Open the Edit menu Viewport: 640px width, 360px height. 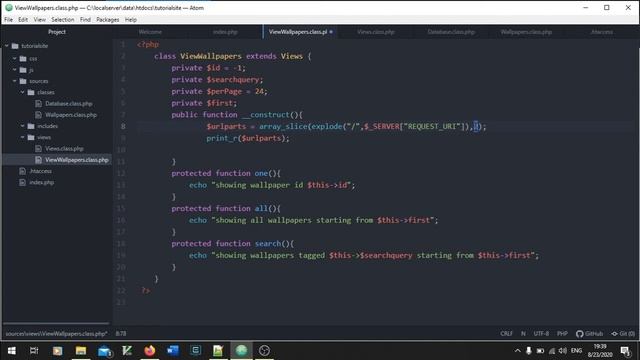point(23,20)
